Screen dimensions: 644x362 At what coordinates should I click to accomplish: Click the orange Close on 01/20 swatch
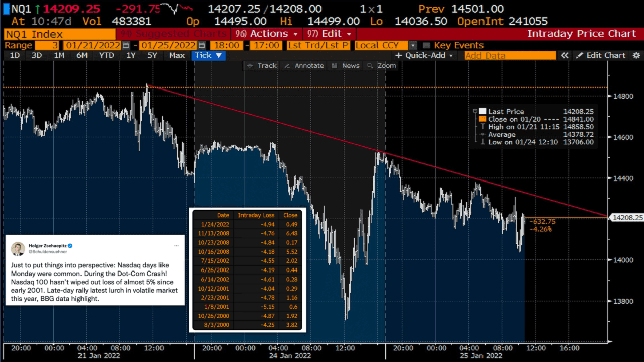[482, 119]
